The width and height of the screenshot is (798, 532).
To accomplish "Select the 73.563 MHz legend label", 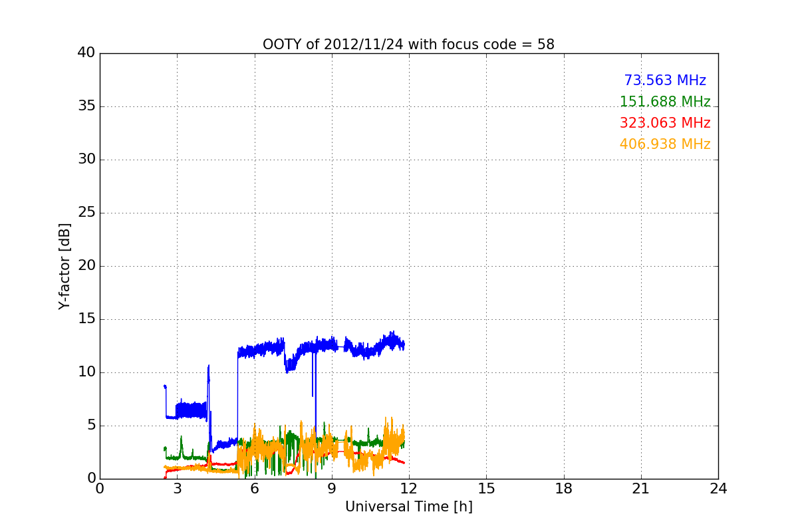I will (665, 80).
